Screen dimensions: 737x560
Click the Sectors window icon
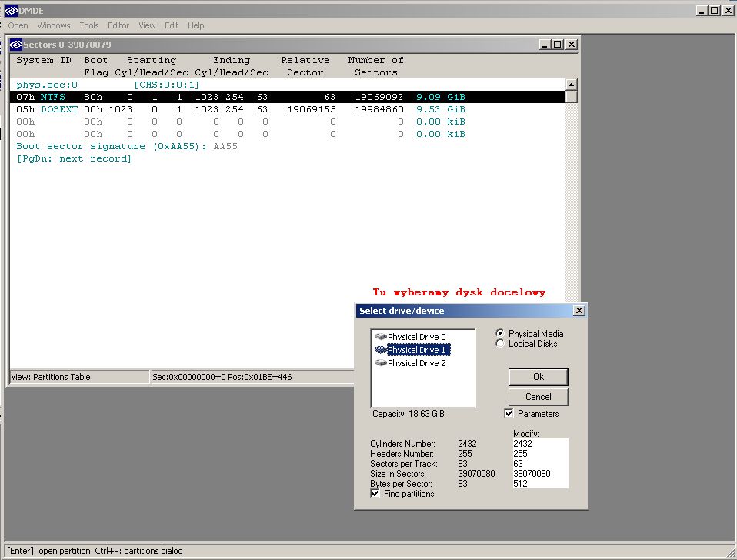[x=16, y=45]
